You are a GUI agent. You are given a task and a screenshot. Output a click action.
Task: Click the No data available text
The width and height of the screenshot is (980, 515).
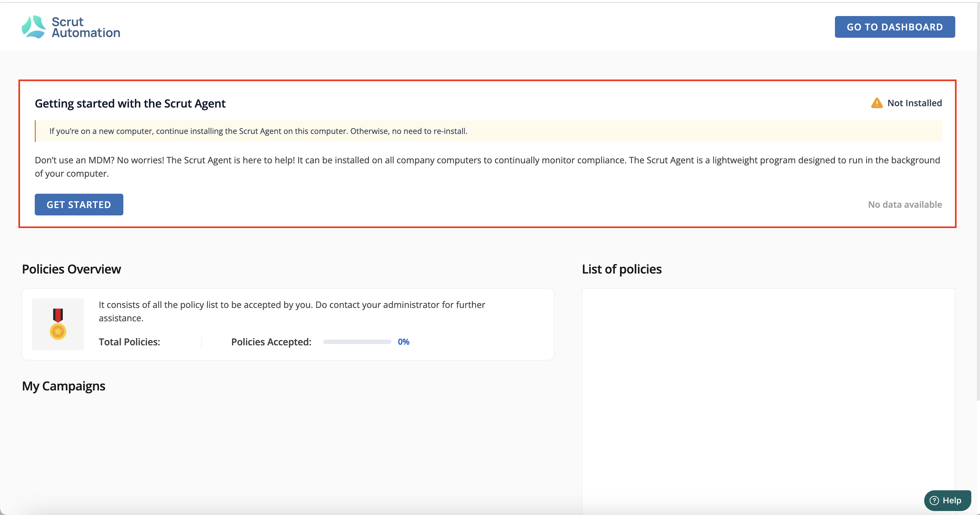click(905, 204)
